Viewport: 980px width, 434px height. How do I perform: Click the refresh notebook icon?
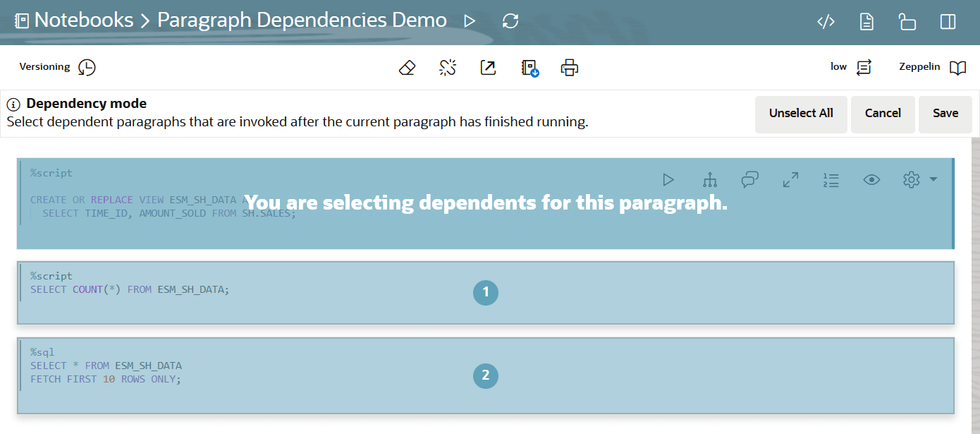[510, 21]
